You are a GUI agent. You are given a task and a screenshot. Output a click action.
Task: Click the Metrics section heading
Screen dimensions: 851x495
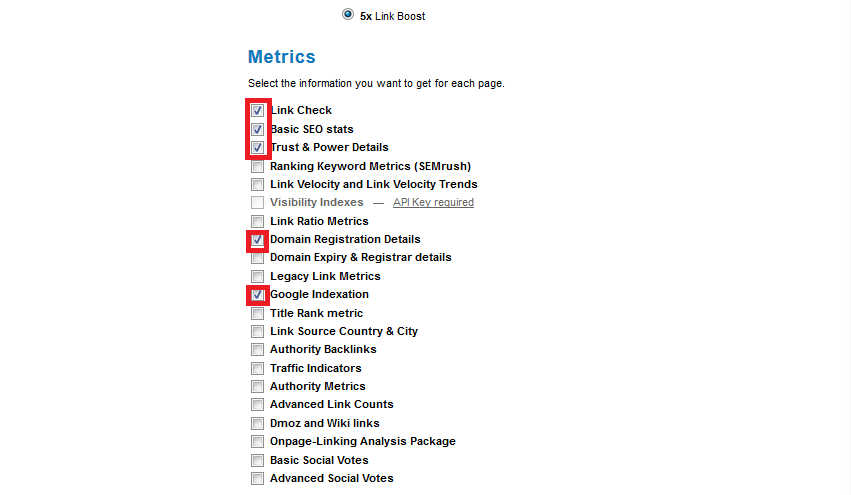tap(282, 56)
